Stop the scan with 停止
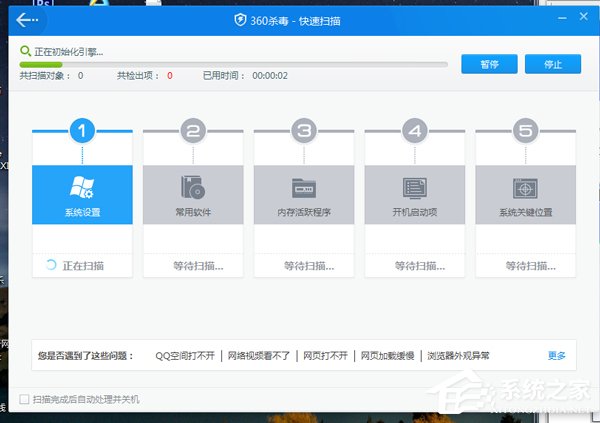Screen dimensions: 600x423 click(553, 64)
